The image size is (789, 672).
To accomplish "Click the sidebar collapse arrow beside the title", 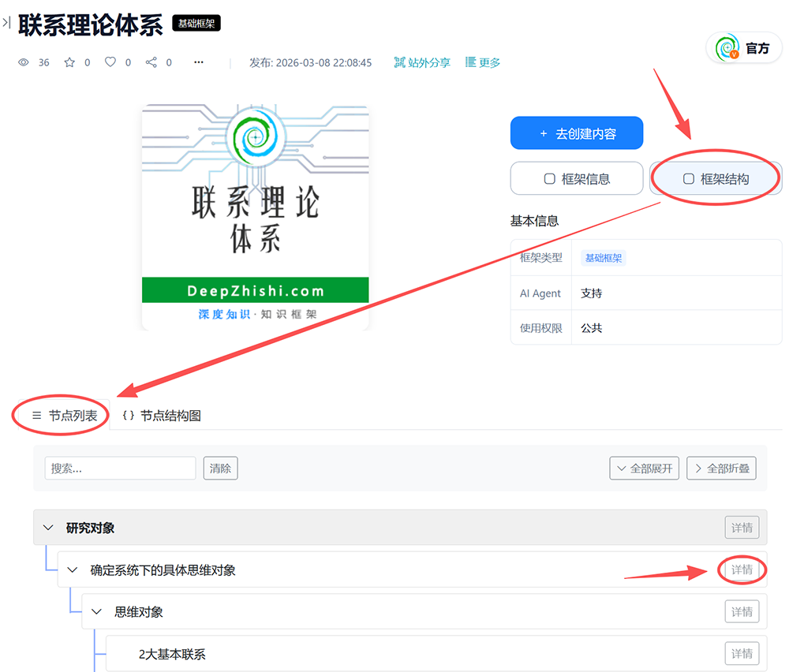I will (x=6, y=23).
